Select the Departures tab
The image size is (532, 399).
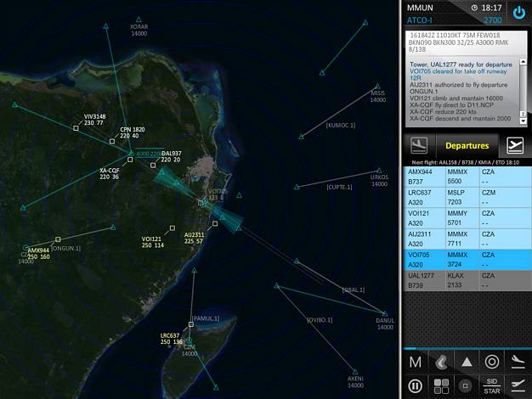point(467,145)
